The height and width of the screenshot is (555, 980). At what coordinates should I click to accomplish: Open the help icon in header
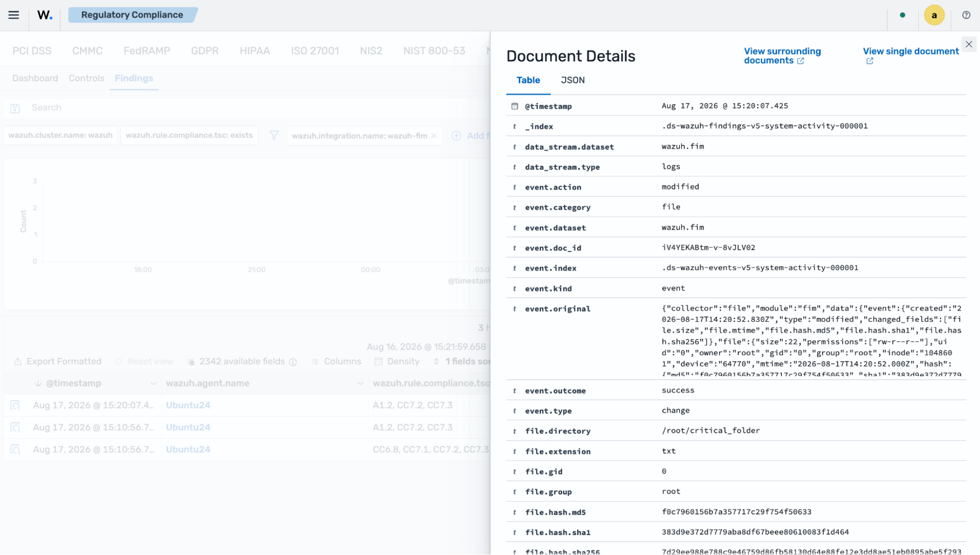(966, 15)
